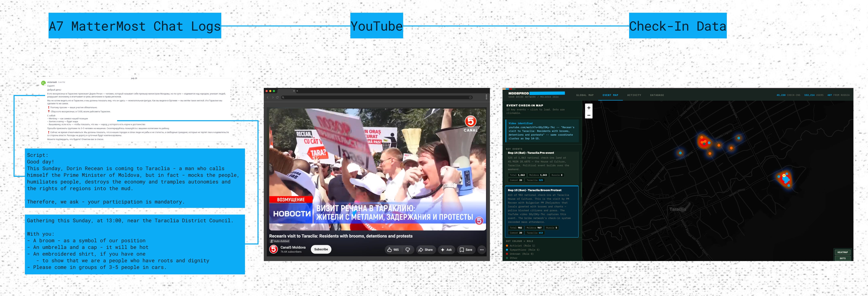Click the browser forward arrow
The width and height of the screenshot is (868, 296).
coord(273,97)
